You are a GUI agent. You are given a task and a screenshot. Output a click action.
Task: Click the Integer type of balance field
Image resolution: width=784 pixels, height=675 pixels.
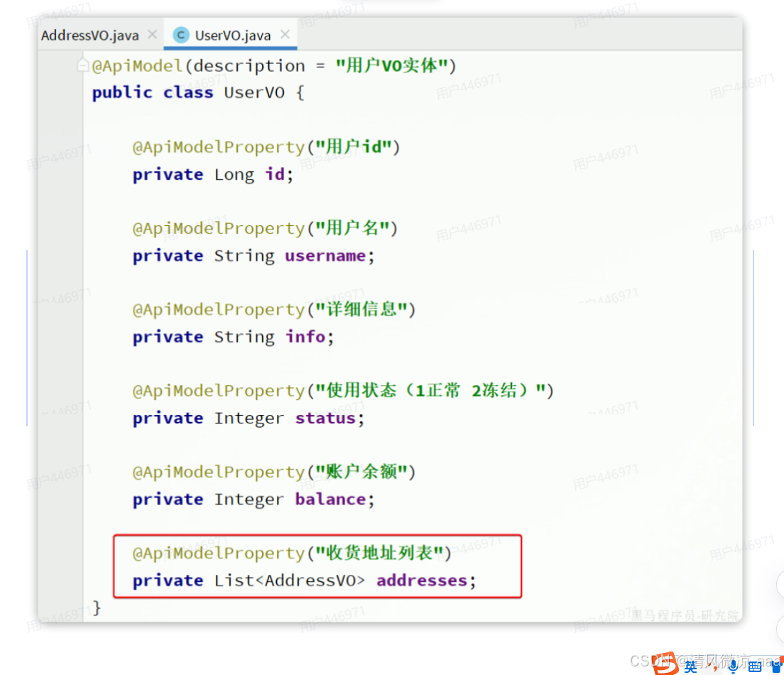pyautogui.click(x=249, y=499)
